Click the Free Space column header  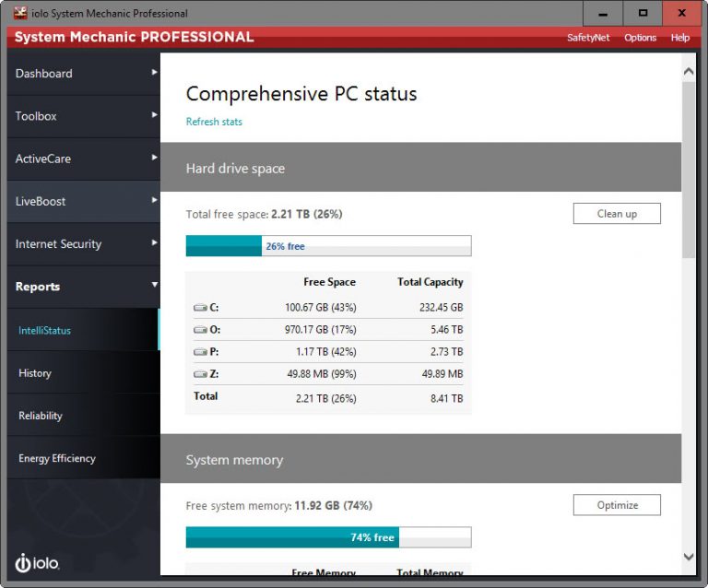tap(330, 282)
